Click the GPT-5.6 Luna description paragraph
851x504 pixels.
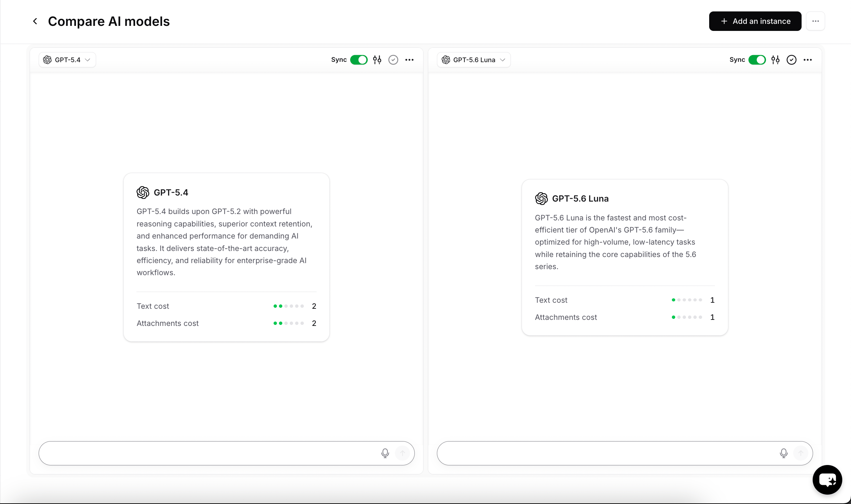(x=616, y=242)
